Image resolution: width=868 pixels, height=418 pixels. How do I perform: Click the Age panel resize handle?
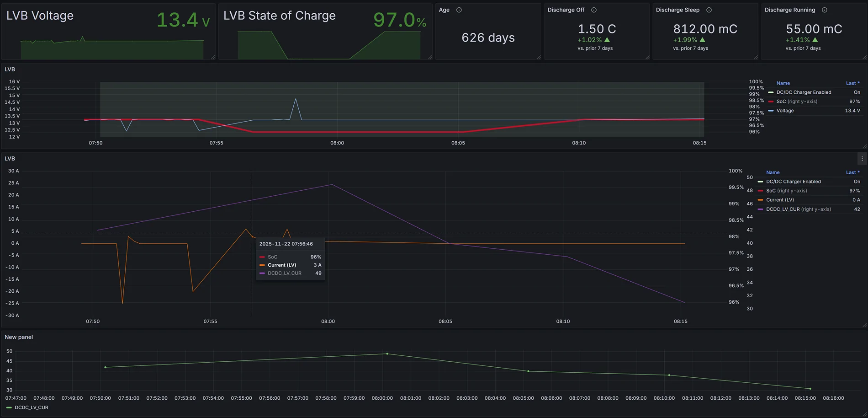539,57
